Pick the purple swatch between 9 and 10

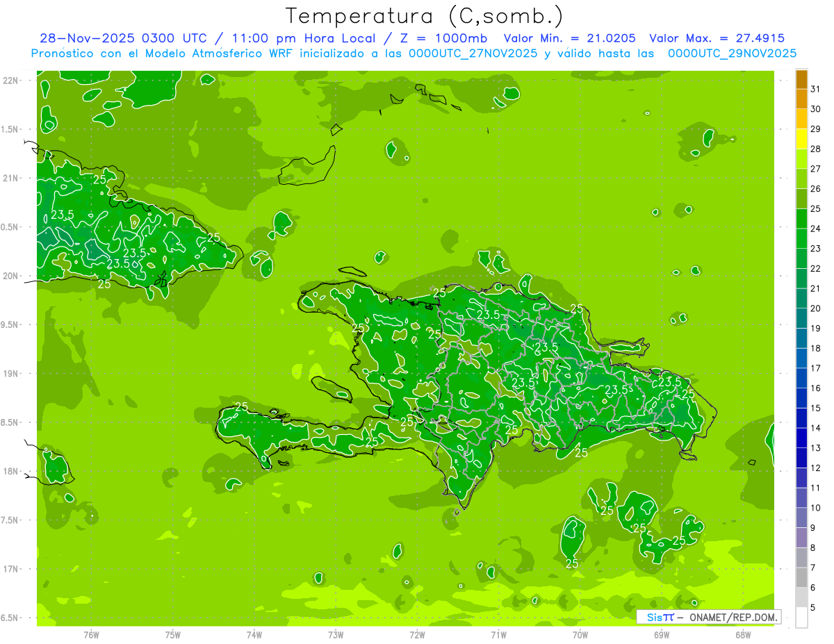pos(801,518)
